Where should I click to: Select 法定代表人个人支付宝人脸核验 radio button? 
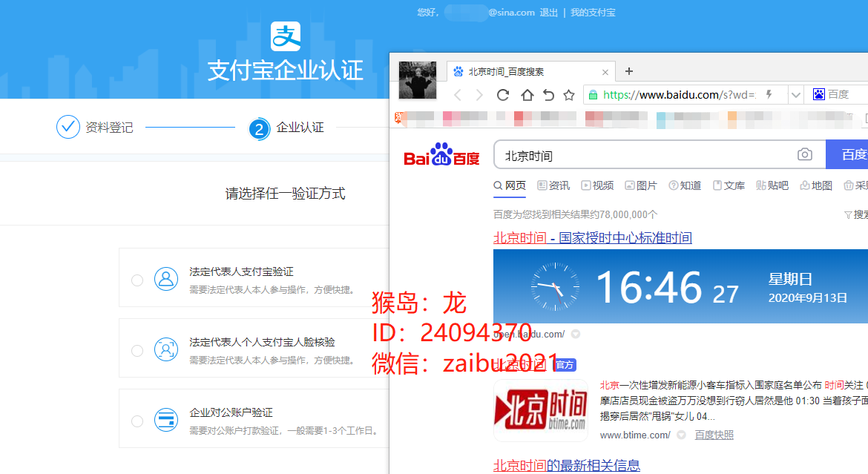(x=137, y=351)
